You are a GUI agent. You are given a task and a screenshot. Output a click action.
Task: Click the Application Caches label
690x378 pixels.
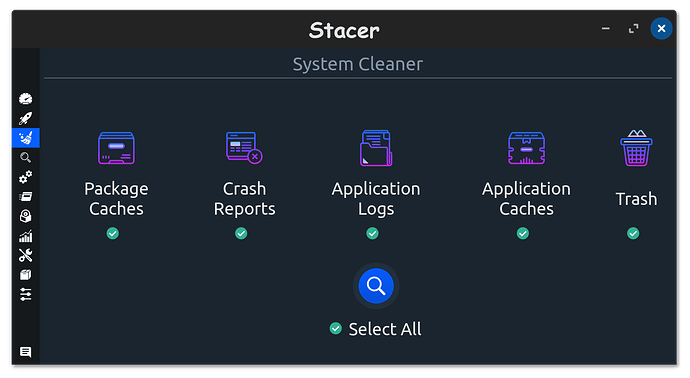click(x=526, y=199)
